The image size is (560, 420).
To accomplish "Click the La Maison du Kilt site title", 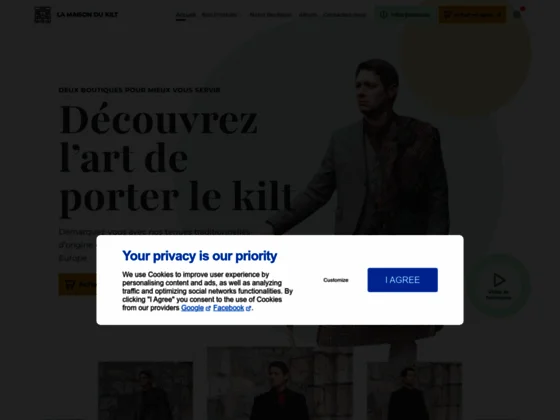I will [88, 15].
